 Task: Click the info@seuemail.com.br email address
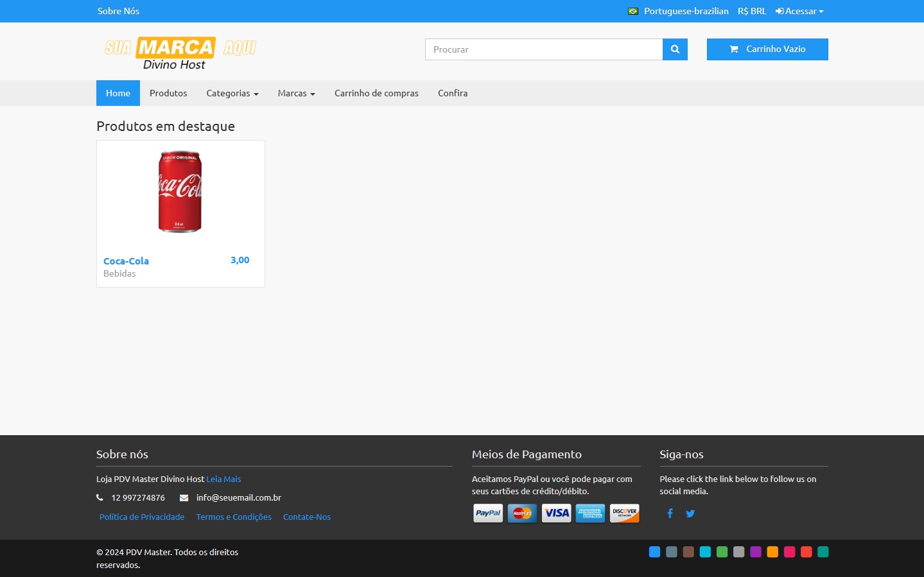pos(239,497)
